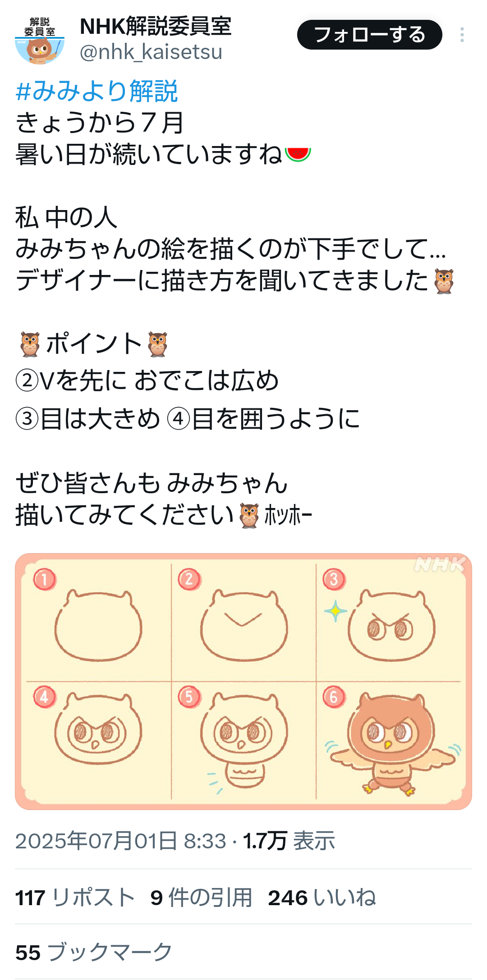Open the 2025年07月01日 8:33 timestamp

click(x=121, y=841)
